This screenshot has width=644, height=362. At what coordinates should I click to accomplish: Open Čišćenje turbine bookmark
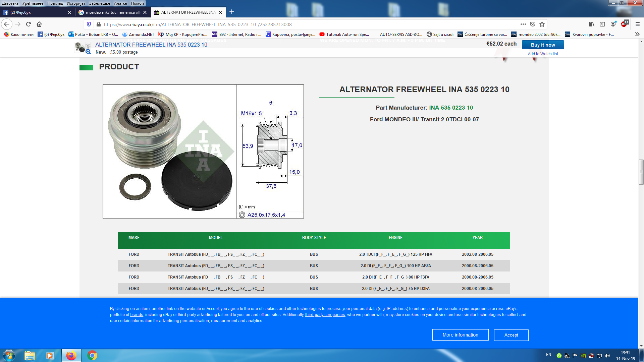482,34
